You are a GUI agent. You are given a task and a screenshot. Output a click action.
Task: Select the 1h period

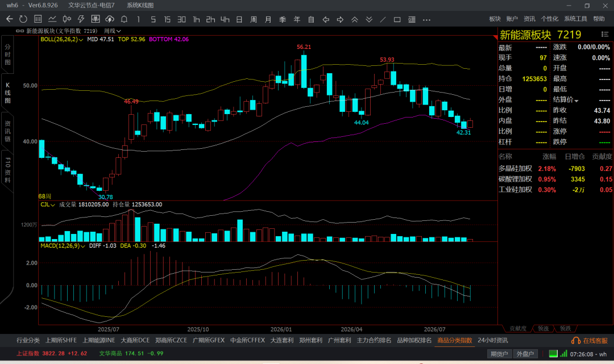tap(196, 19)
